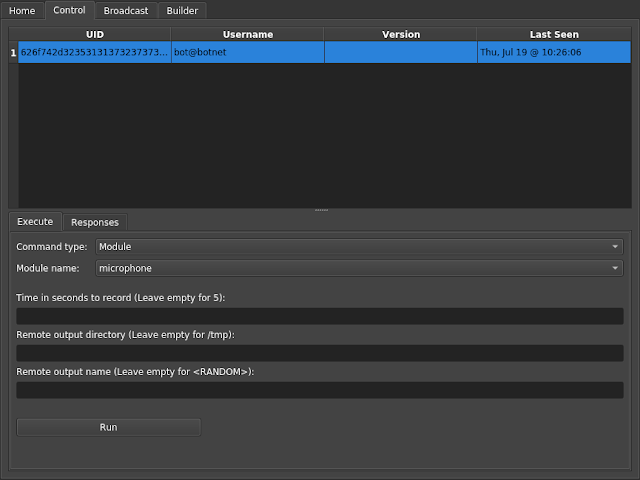Click the Remote output directory field
The image size is (640, 480).
point(320,353)
